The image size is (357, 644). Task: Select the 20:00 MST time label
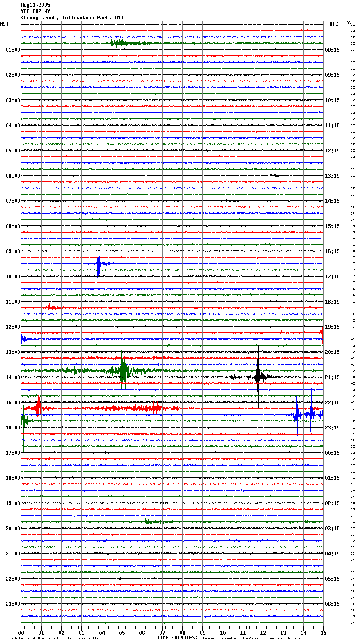point(13,529)
